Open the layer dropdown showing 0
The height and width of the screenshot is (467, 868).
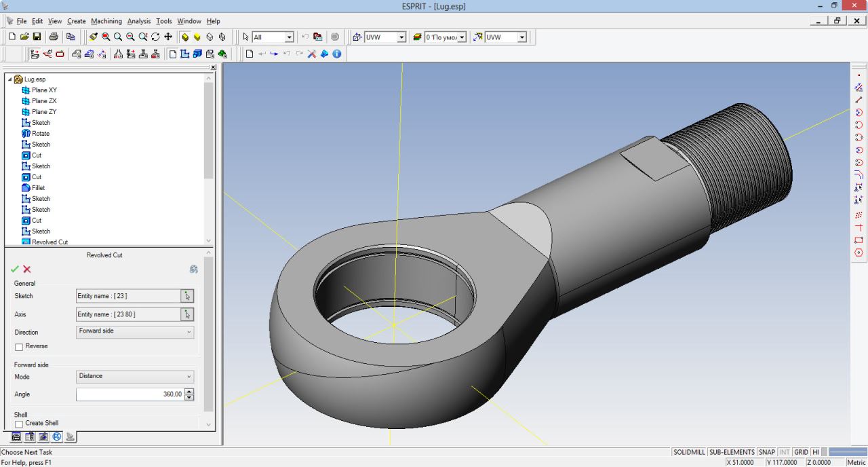(x=462, y=37)
